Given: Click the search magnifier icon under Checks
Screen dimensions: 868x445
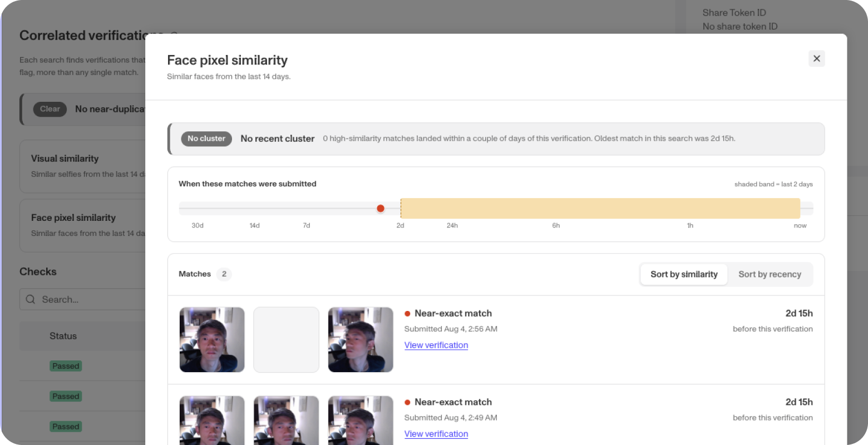Looking at the screenshot, I should pyautogui.click(x=31, y=299).
